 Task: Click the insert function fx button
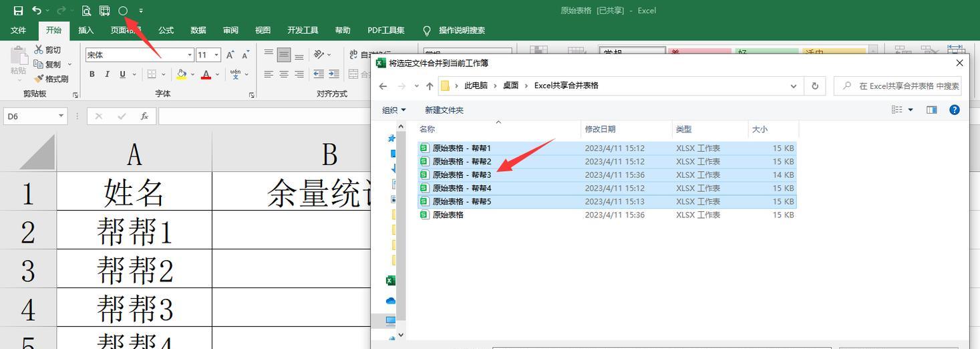(x=144, y=116)
